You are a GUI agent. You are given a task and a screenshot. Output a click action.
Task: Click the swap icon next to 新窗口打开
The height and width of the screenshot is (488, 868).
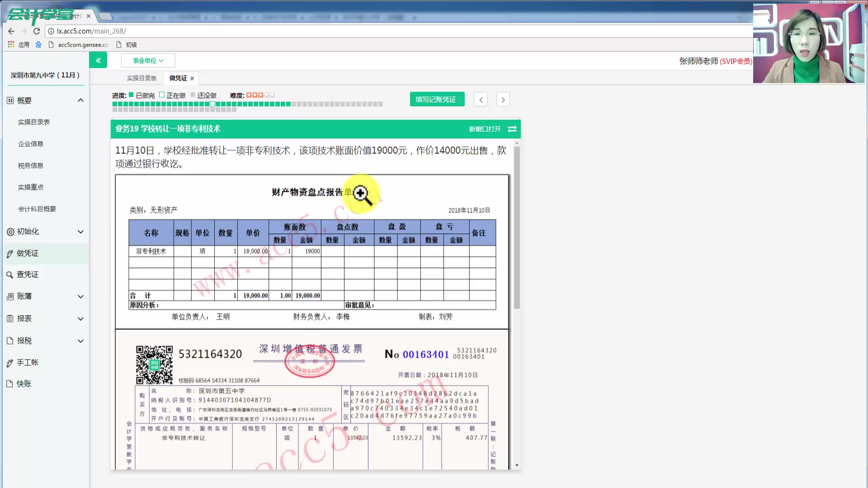coord(512,129)
